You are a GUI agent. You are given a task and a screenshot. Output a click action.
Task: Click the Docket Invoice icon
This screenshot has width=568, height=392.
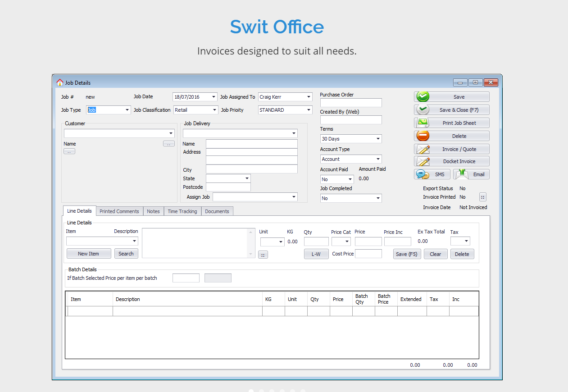click(423, 161)
